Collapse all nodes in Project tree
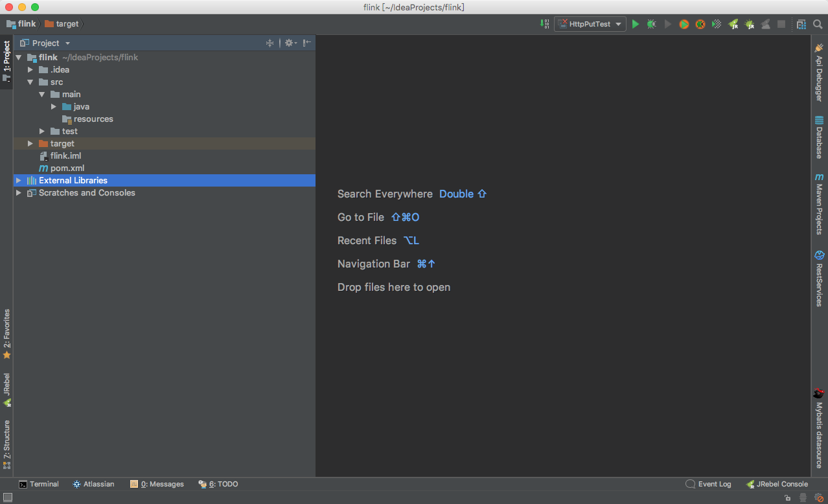This screenshot has height=504, width=828. click(270, 43)
